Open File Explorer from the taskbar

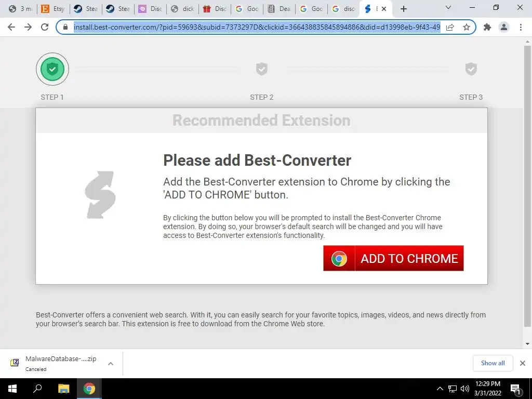[x=63, y=389]
